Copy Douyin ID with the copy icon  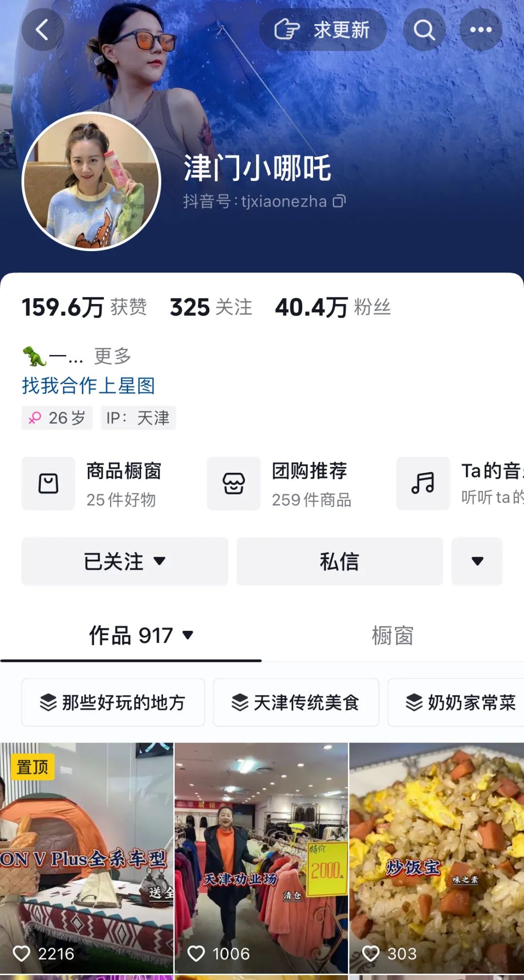point(339,201)
